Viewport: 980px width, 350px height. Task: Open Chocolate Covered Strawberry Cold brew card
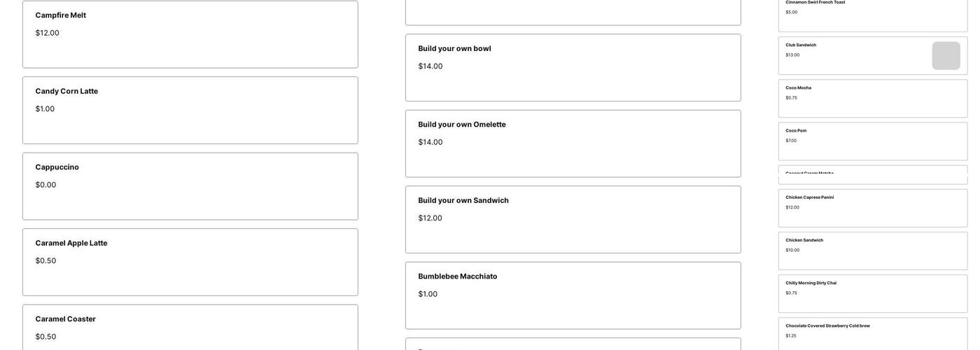[872, 334]
